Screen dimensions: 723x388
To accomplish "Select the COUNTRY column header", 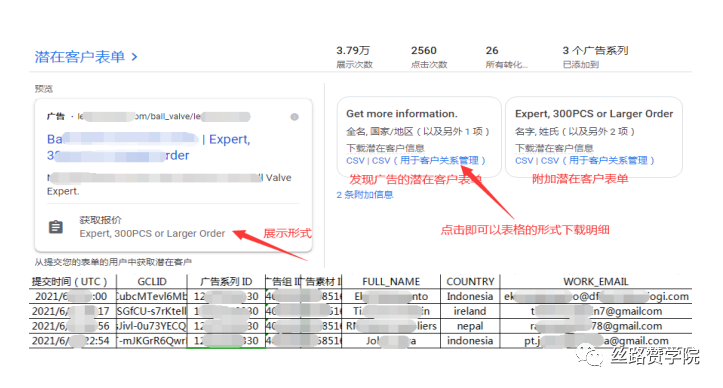I will coord(470,281).
